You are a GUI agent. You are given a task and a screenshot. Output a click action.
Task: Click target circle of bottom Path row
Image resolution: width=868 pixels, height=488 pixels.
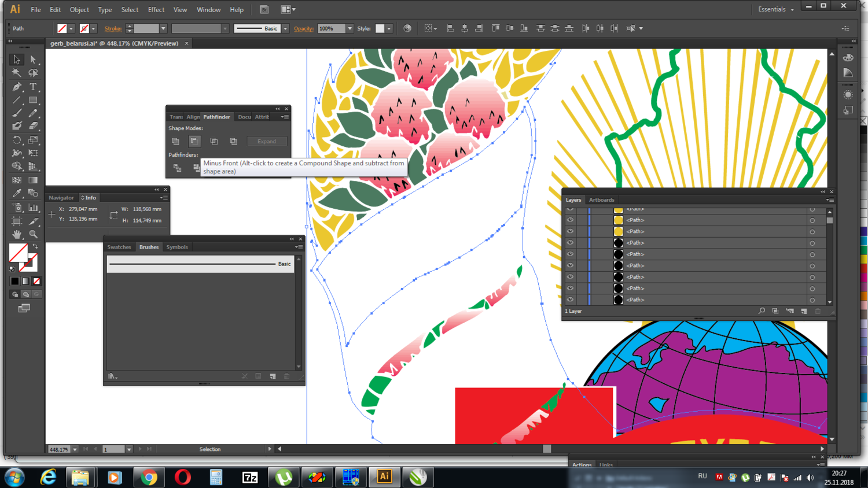(812, 300)
